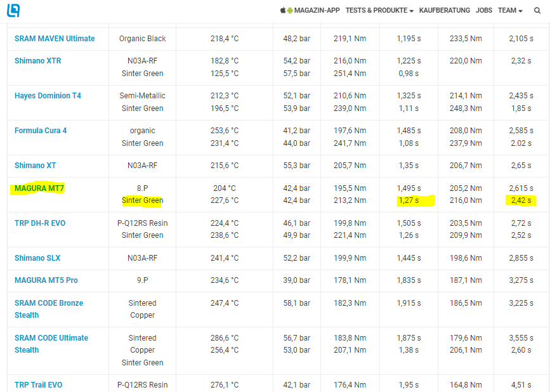Click the Shimano SLX link
The width and height of the screenshot is (550, 392).
tap(37, 258)
